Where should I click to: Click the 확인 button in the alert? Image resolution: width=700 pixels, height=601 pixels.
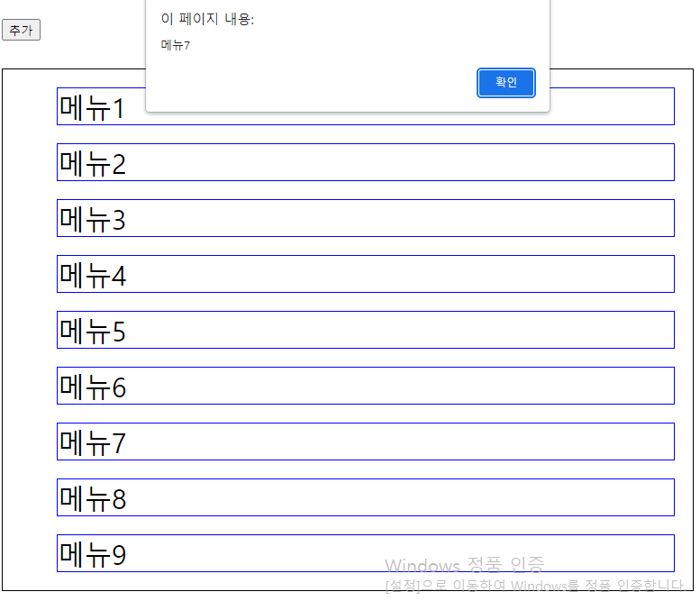505,83
